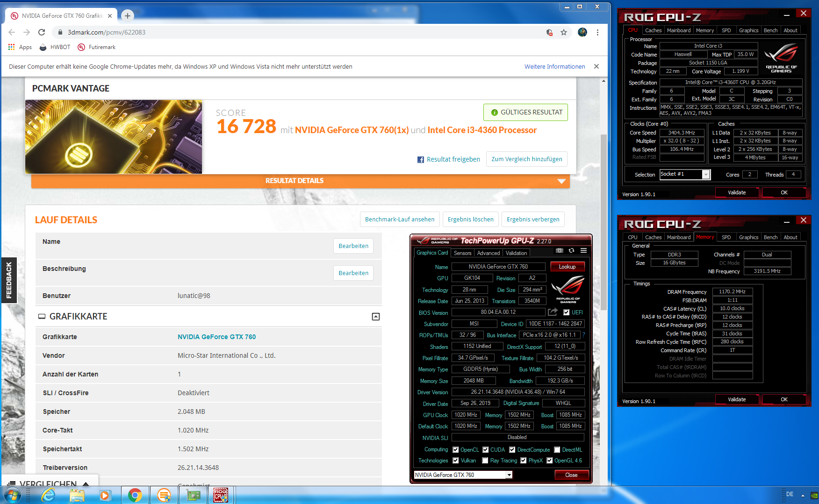Open Chrome profile avatar

[582, 32]
